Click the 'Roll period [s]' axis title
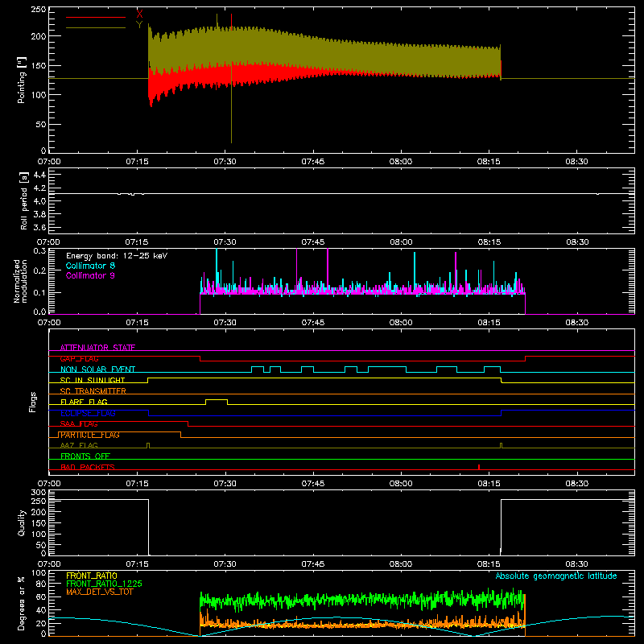 pyautogui.click(x=24, y=200)
